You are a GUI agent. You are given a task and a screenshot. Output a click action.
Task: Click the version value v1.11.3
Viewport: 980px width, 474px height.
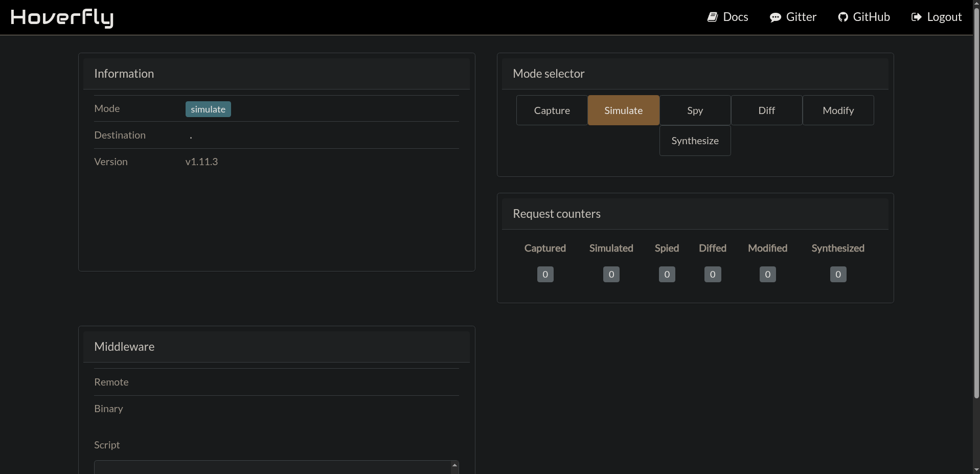(x=201, y=162)
